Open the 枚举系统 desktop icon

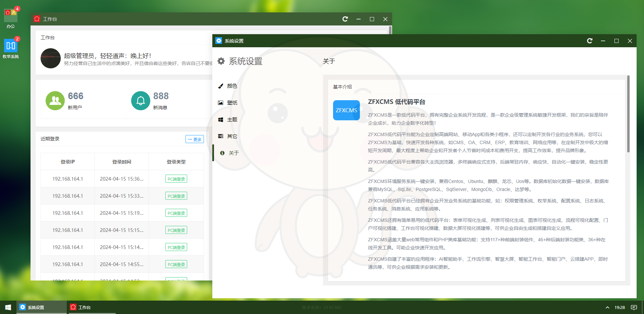click(x=10, y=46)
